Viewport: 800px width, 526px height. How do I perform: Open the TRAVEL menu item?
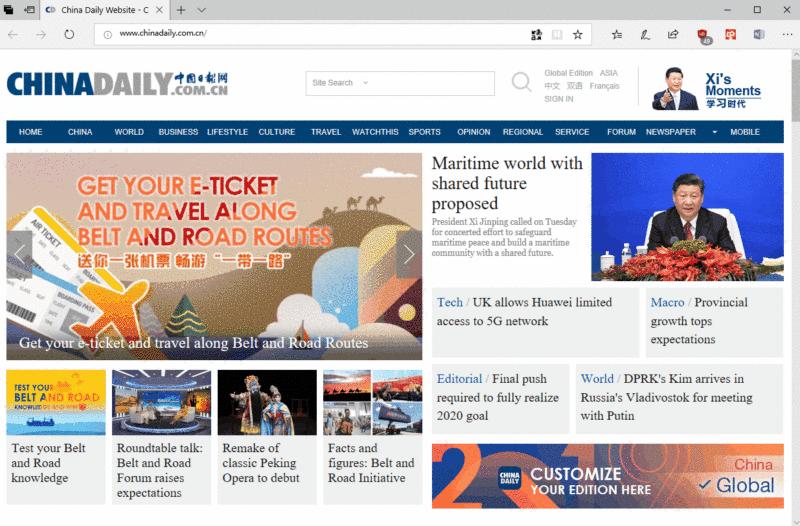pos(326,132)
